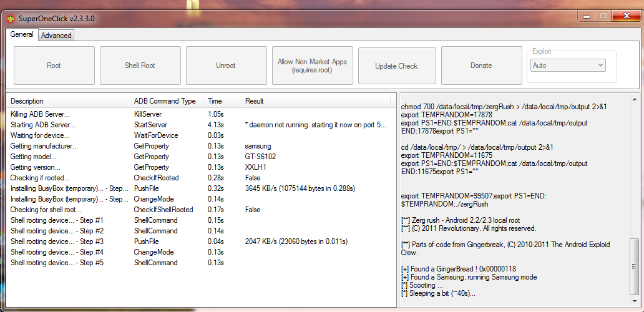Click the '1.05s' time cell
The height and width of the screenshot is (312, 644).
coord(217,114)
